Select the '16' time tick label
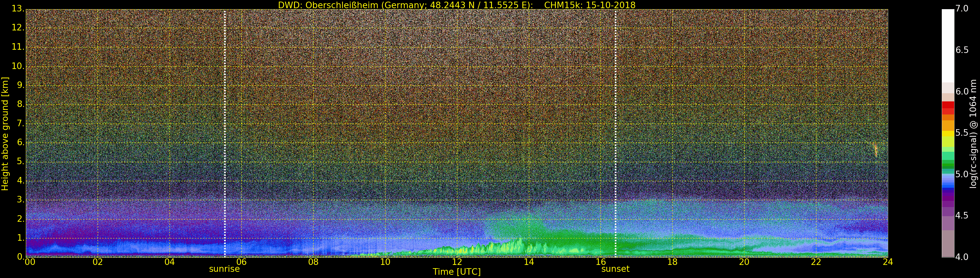This screenshot has width=980, height=278. click(x=601, y=262)
